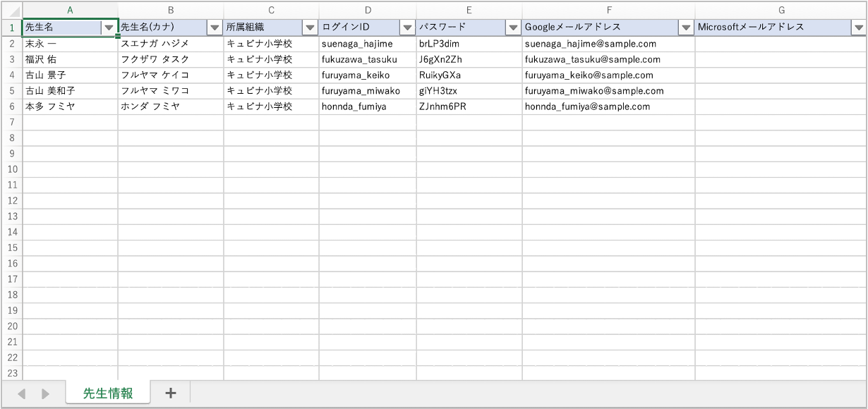Select column A header
Screen dimensions: 868x409
point(70,10)
